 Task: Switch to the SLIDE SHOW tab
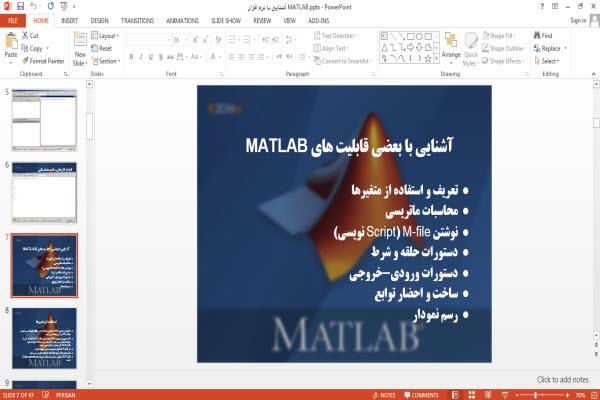226,21
